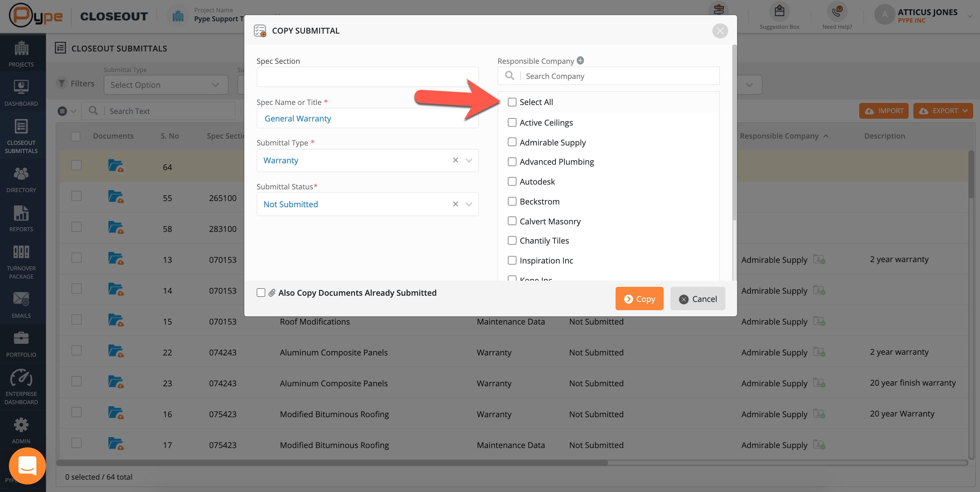Click the add Responsible Company plus icon
The image size is (980, 492).
(580, 60)
